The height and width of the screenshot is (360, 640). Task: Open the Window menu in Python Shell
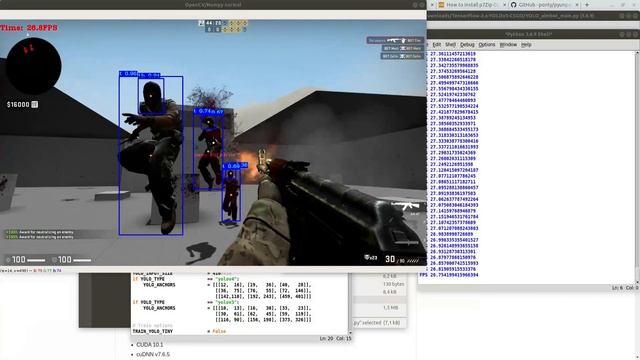click(x=508, y=44)
